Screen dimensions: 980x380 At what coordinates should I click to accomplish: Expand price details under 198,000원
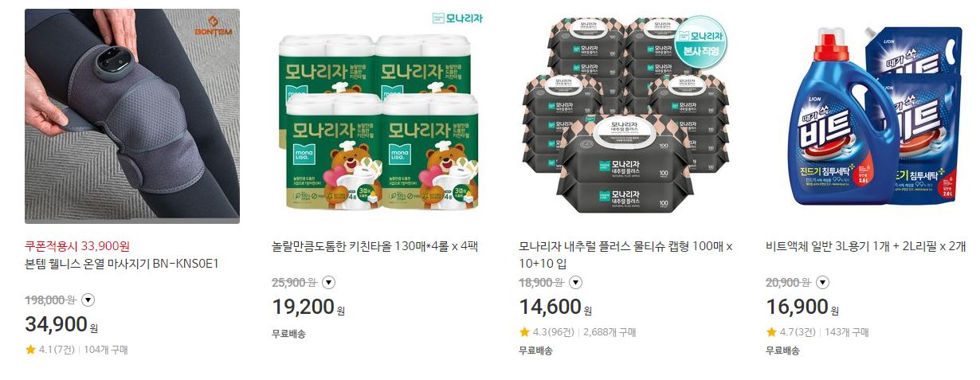click(x=88, y=300)
